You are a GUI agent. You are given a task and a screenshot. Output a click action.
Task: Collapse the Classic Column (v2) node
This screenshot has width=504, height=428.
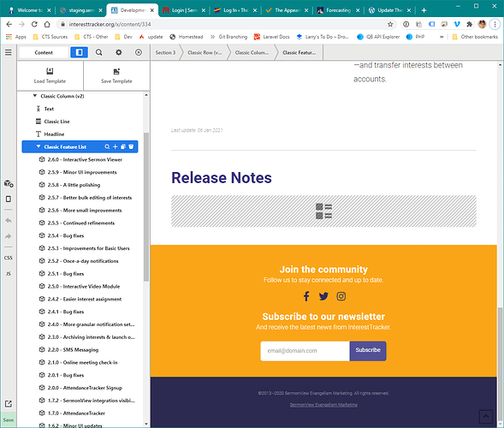35,96
